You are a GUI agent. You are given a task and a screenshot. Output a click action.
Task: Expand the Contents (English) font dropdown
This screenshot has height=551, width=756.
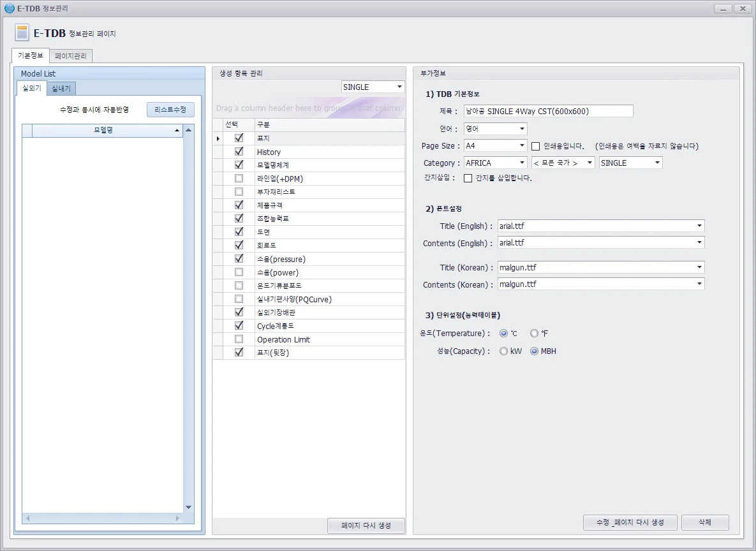[x=699, y=242]
